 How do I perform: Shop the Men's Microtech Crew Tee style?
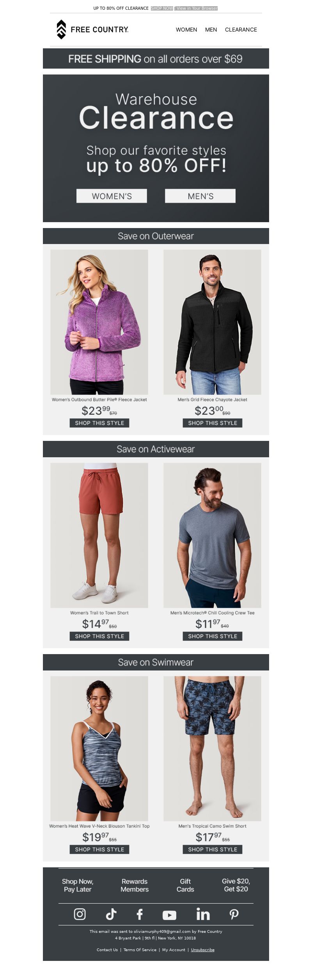click(213, 636)
